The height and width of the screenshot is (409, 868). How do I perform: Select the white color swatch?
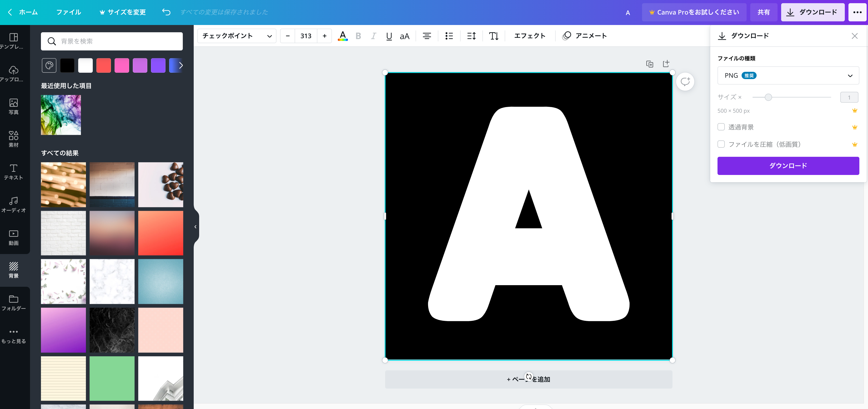pyautogui.click(x=85, y=65)
